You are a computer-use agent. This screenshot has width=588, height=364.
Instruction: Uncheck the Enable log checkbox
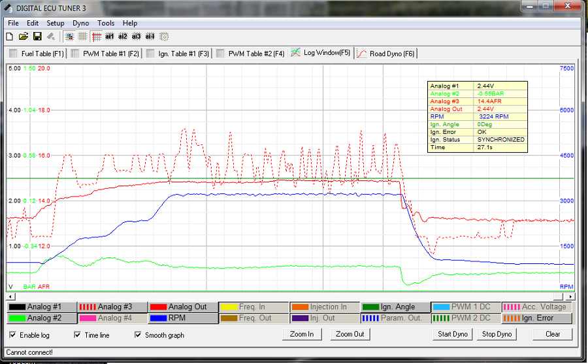14,335
